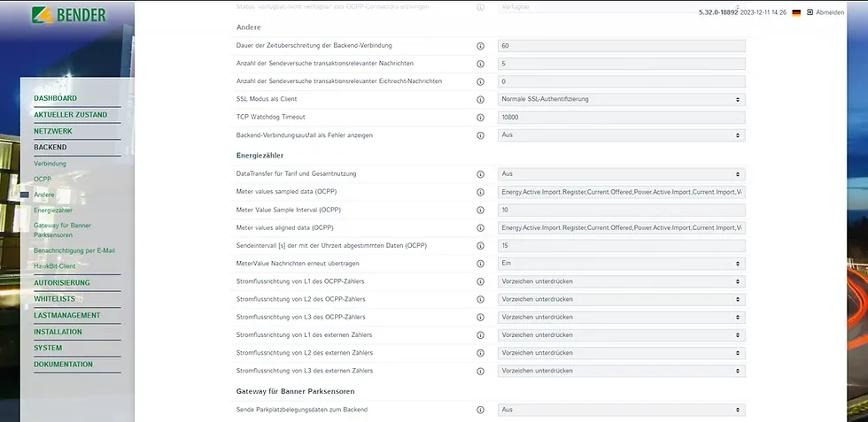Open Stromflussrichtung L2 OCPP-Zähler dropdown
This screenshot has width=868, height=422.
[621, 299]
